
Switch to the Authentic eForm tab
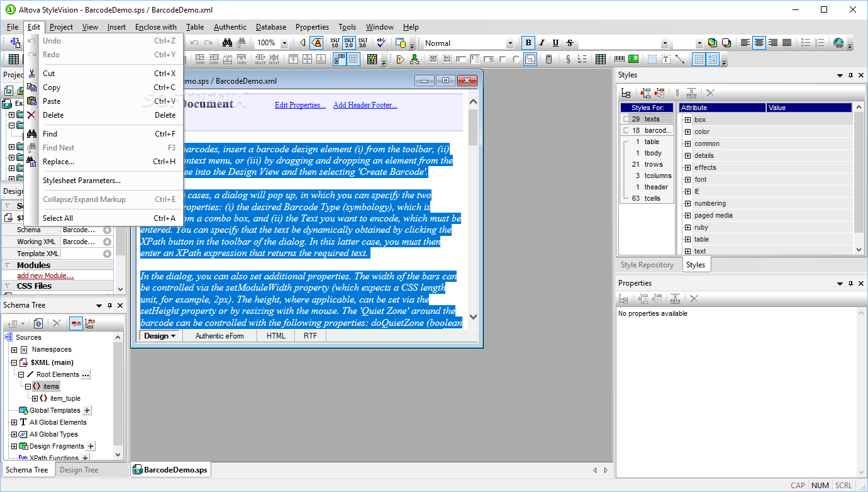220,336
